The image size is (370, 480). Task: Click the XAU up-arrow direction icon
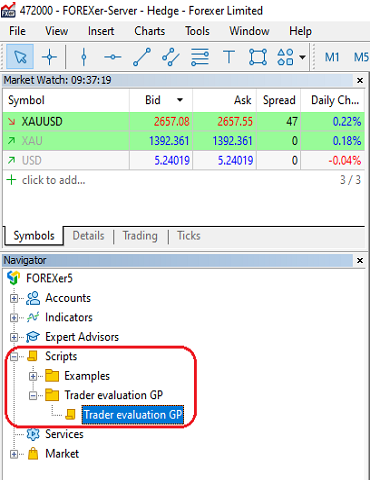click(x=11, y=141)
